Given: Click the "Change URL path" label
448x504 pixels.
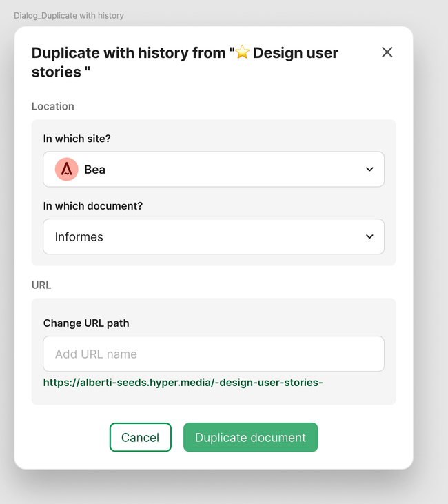Looking at the screenshot, I should click(x=86, y=323).
